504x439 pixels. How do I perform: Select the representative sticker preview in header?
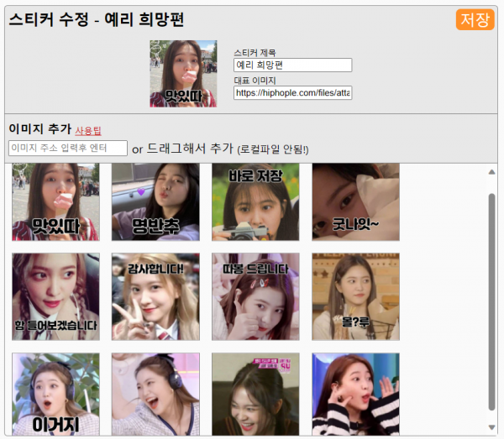coord(177,74)
